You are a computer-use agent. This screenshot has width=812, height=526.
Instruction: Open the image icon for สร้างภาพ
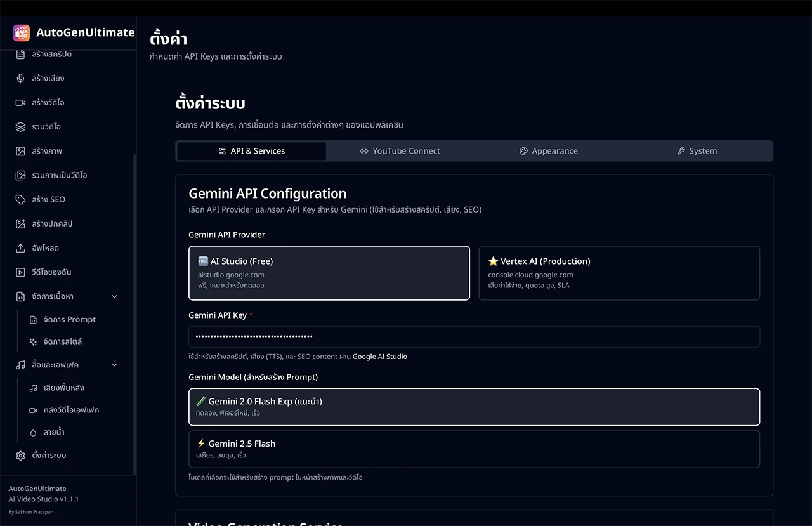20,151
